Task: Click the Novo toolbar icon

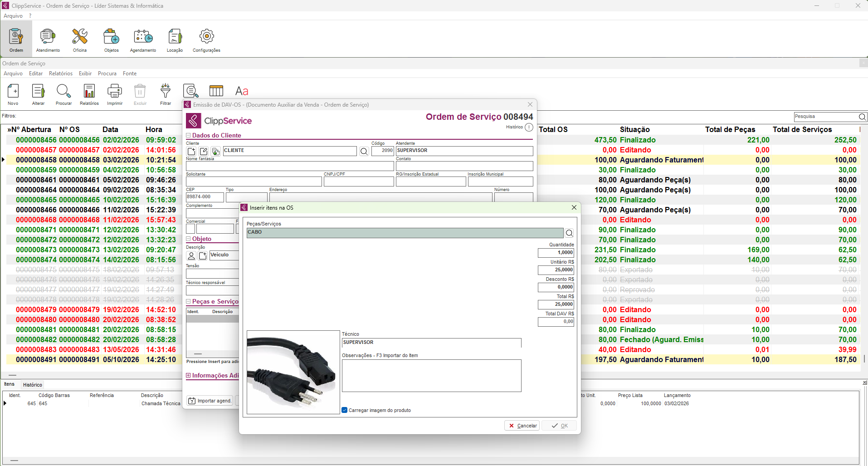Action: click(13, 94)
